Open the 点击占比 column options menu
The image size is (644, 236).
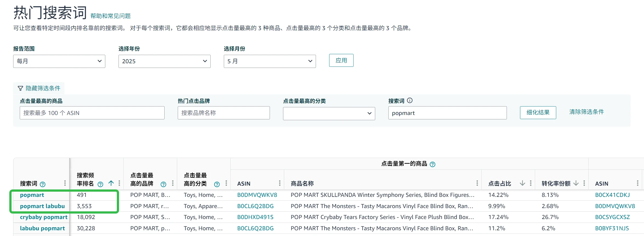(531, 183)
